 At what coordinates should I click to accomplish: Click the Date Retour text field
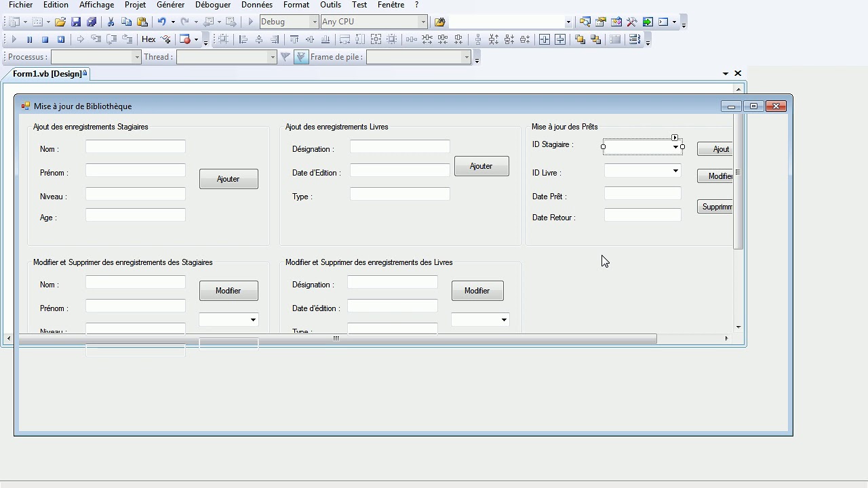(643, 215)
